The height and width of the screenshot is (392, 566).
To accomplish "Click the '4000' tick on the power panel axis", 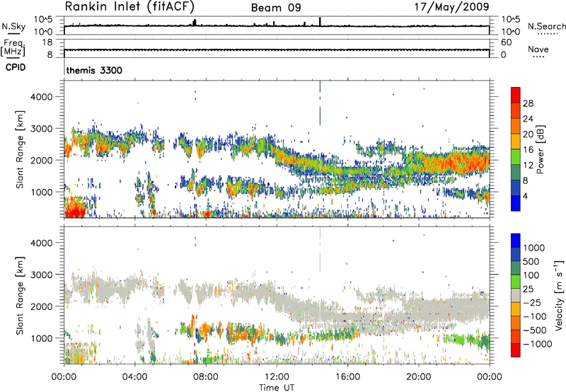I will pyautogui.click(x=42, y=97).
